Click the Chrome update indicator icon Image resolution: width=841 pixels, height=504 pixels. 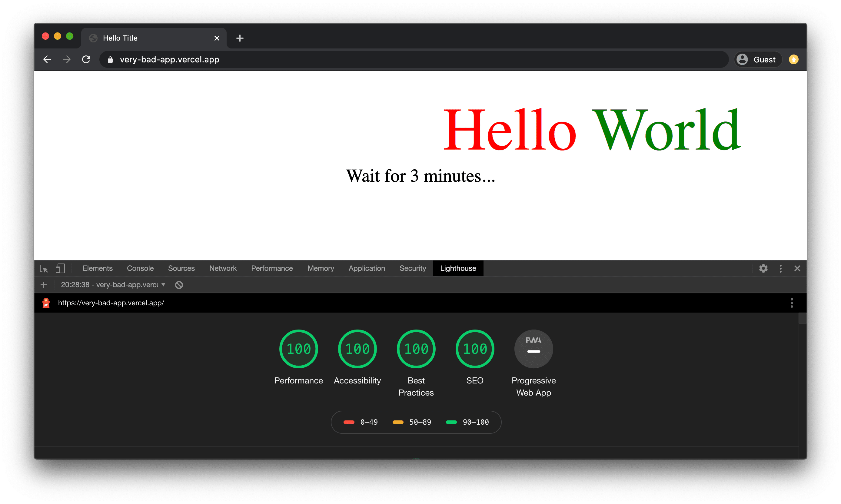coord(794,59)
